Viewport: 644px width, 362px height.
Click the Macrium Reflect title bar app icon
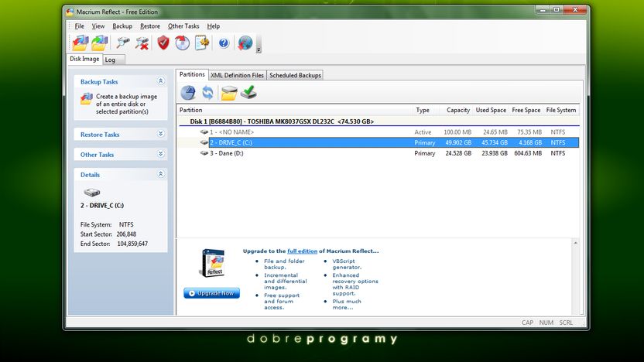[x=70, y=12]
